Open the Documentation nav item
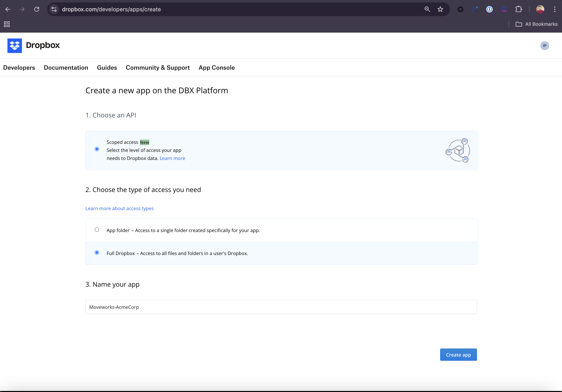The width and height of the screenshot is (562, 392). (66, 67)
